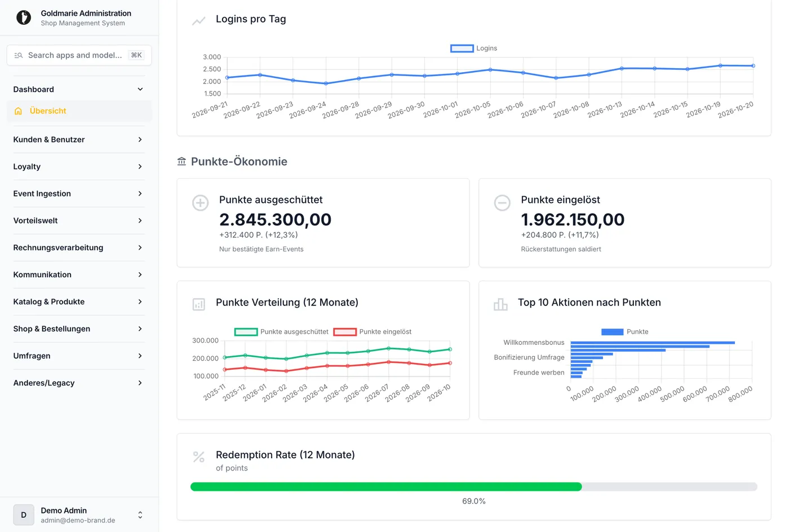Expand the Umfragen menu
The height and width of the screenshot is (532, 789).
click(x=79, y=356)
